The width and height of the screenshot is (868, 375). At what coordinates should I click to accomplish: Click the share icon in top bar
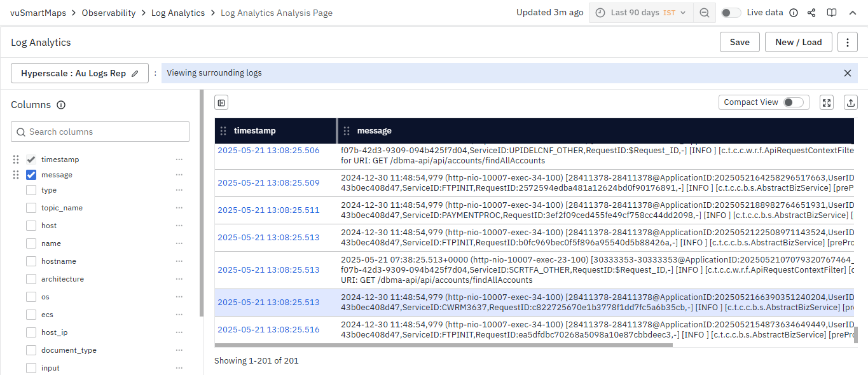(x=811, y=13)
